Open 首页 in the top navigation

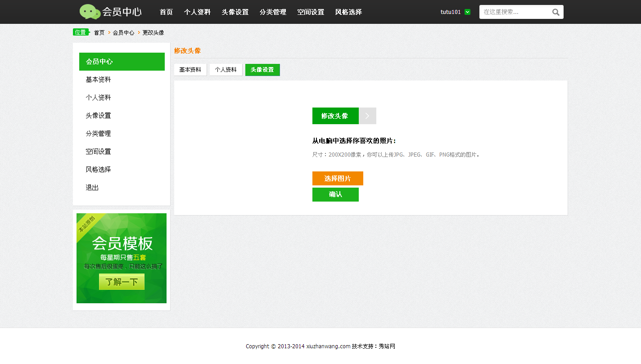166,12
